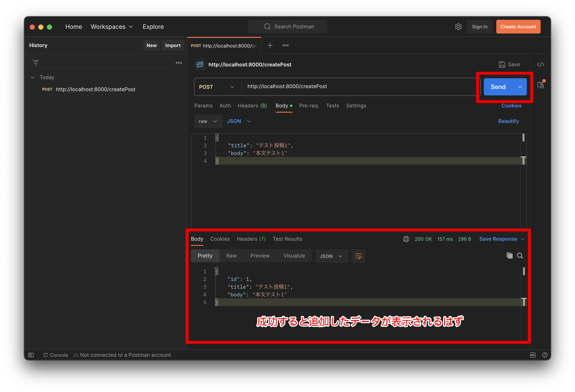Search within response using magnifier icon
Viewport: 575px width, 392px height.
tap(520, 256)
